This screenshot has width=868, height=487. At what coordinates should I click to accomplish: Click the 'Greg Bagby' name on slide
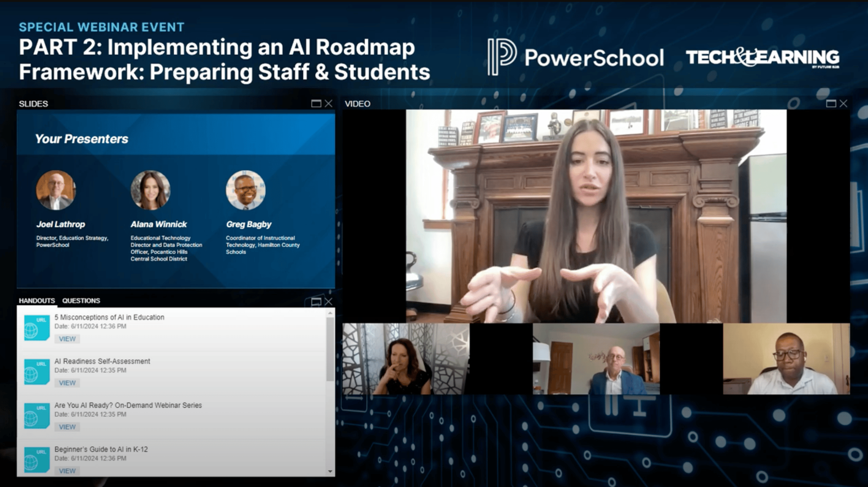pos(249,225)
